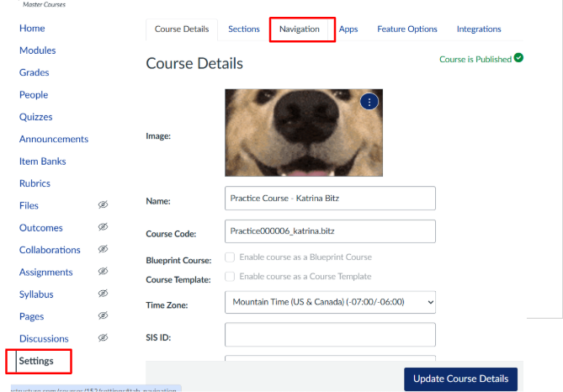Screen dimensions: 563x392
Task: Open the Feature Options tab
Action: [407, 29]
